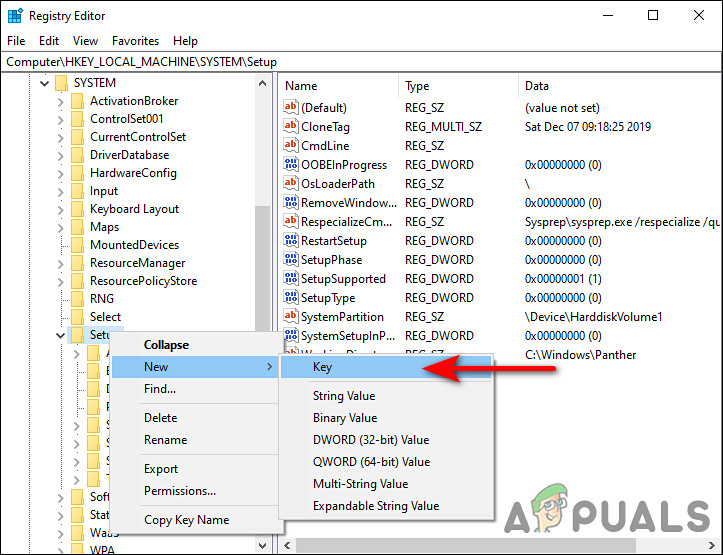Click the CloneTag value icon
The image size is (723, 555).
(x=290, y=126)
